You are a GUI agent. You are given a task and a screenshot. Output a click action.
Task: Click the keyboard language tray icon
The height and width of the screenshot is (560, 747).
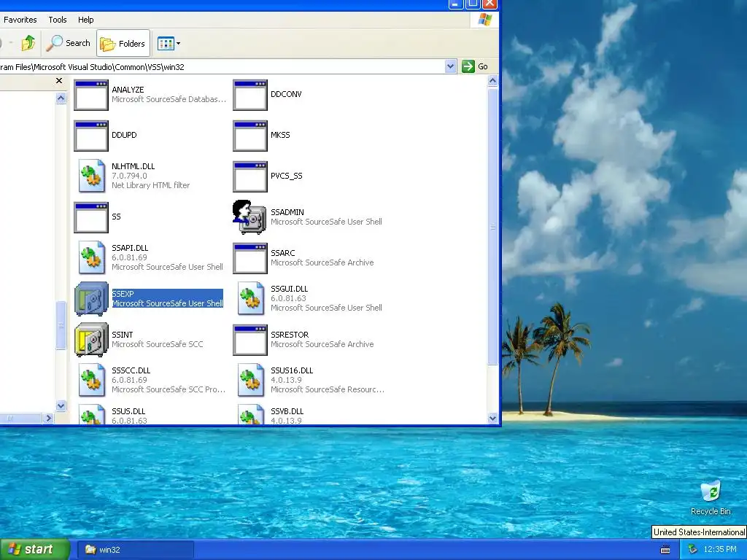(x=665, y=550)
